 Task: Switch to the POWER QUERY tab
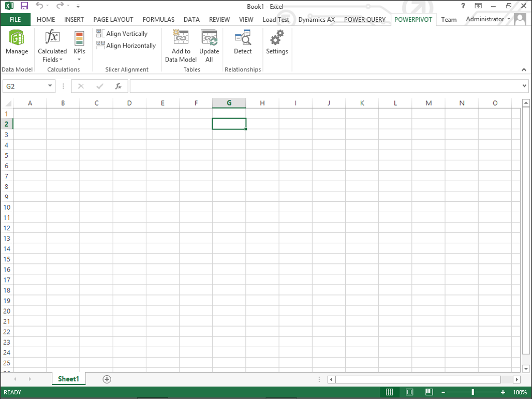[365, 20]
